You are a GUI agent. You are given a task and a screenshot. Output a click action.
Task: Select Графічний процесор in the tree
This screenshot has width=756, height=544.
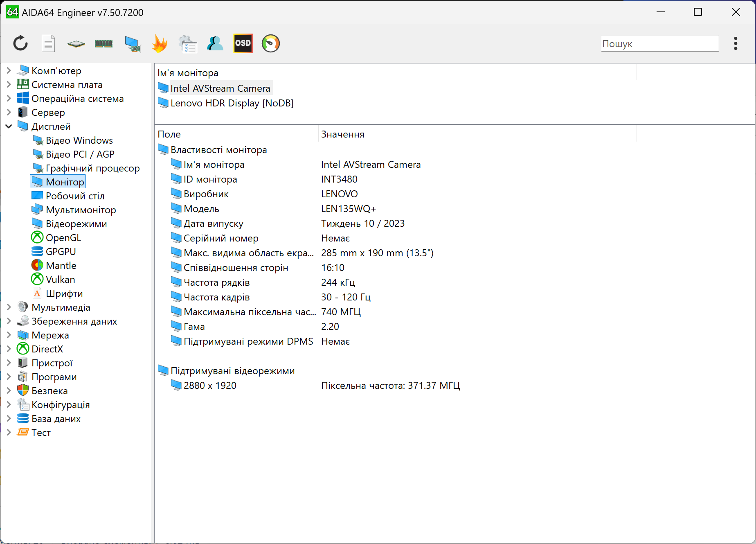(x=92, y=168)
